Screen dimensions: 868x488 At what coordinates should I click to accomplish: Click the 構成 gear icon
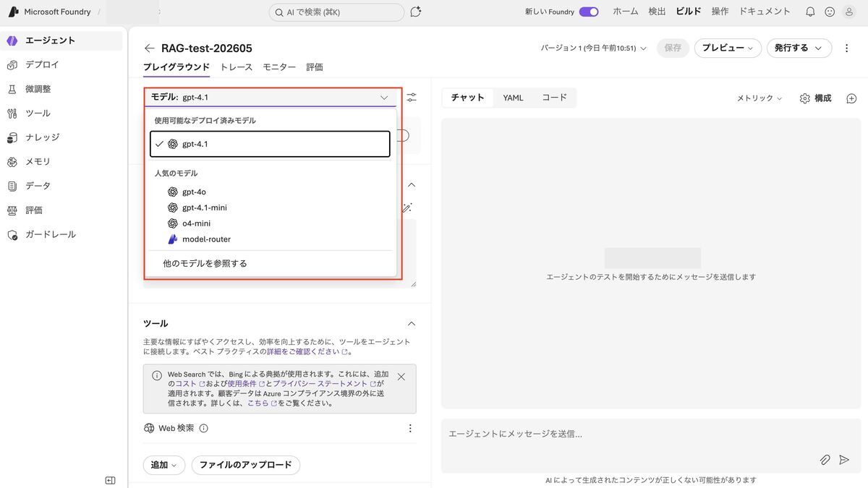[804, 98]
